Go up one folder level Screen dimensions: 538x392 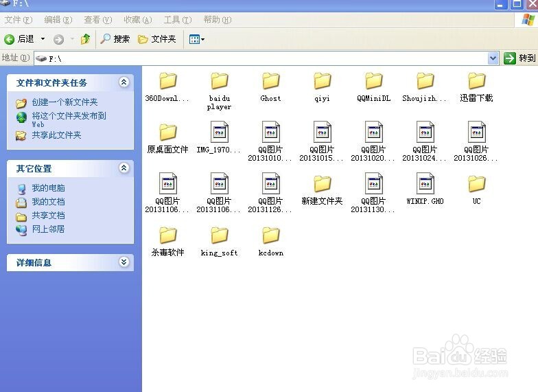pos(85,39)
